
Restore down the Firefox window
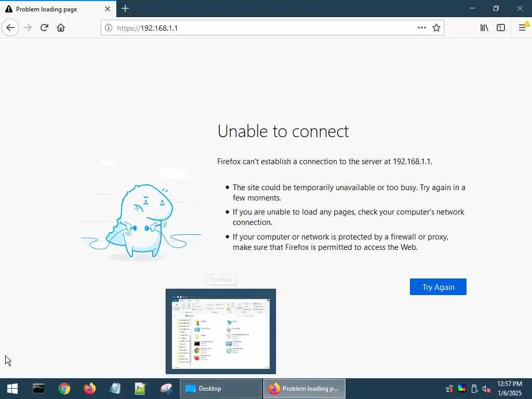[x=496, y=8]
